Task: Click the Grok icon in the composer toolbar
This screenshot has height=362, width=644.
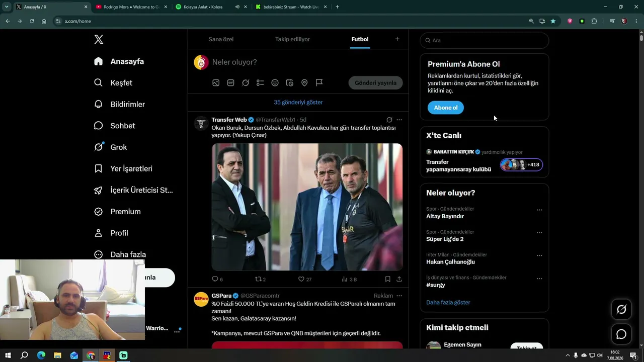Action: 246,83
